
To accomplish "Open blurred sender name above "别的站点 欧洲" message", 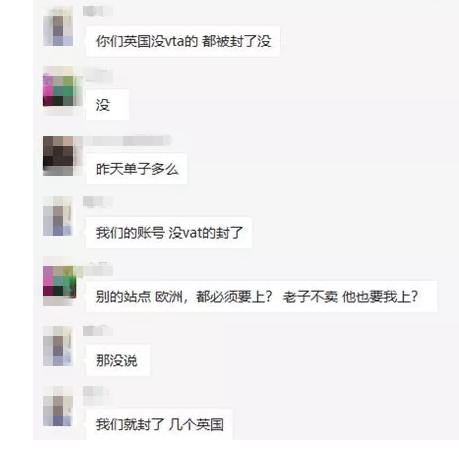I will (98, 270).
